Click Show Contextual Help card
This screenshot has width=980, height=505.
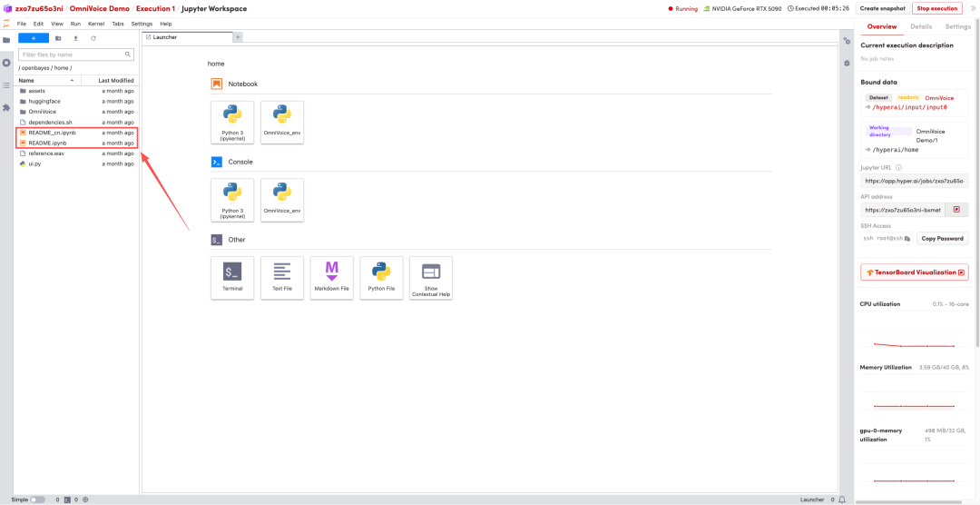coord(431,278)
